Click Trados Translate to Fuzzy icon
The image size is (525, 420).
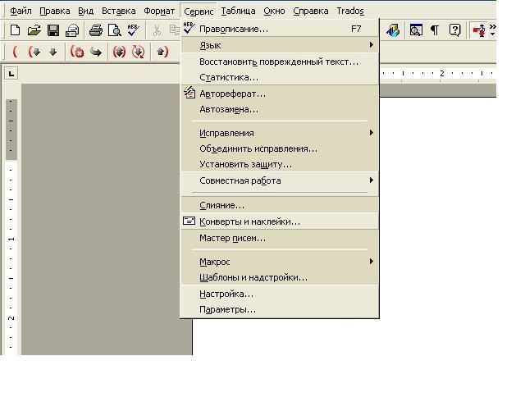pos(139,52)
